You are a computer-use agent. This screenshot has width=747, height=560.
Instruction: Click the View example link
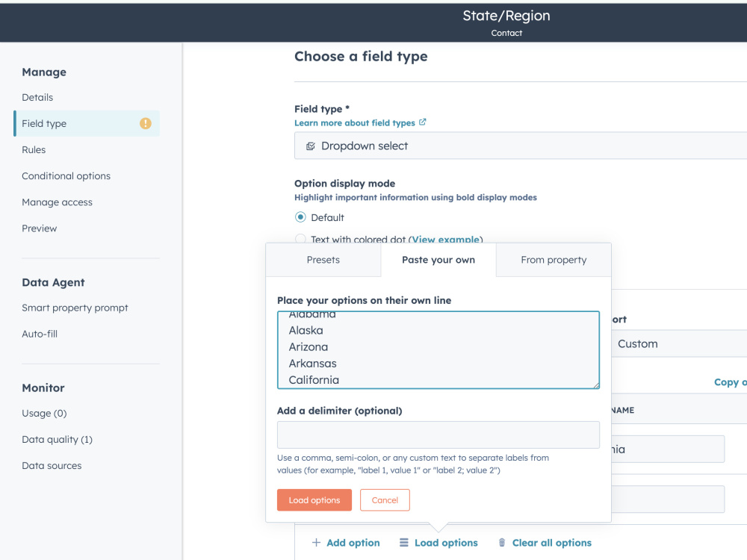pos(445,239)
